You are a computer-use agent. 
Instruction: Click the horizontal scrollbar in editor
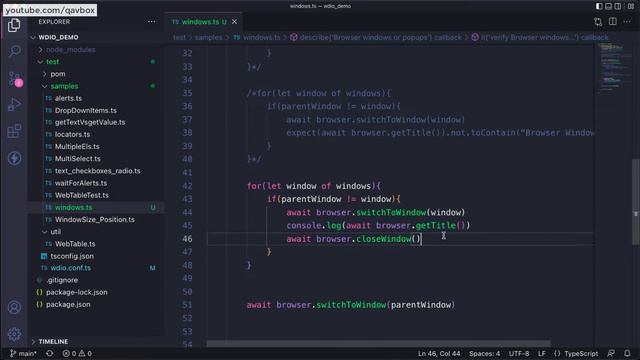point(378,344)
